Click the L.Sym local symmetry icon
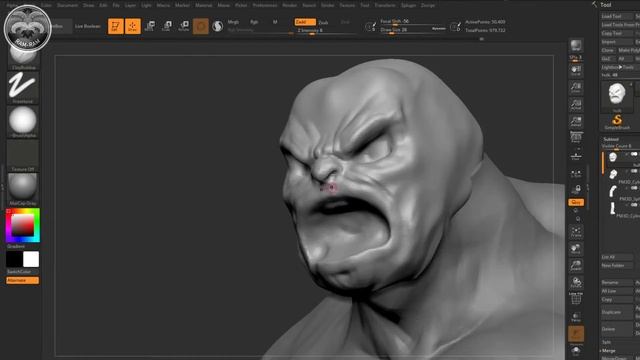640x360 pixels. pyautogui.click(x=576, y=174)
